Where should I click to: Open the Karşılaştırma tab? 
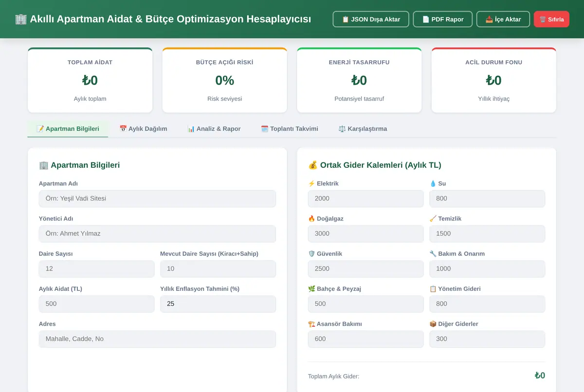363,129
